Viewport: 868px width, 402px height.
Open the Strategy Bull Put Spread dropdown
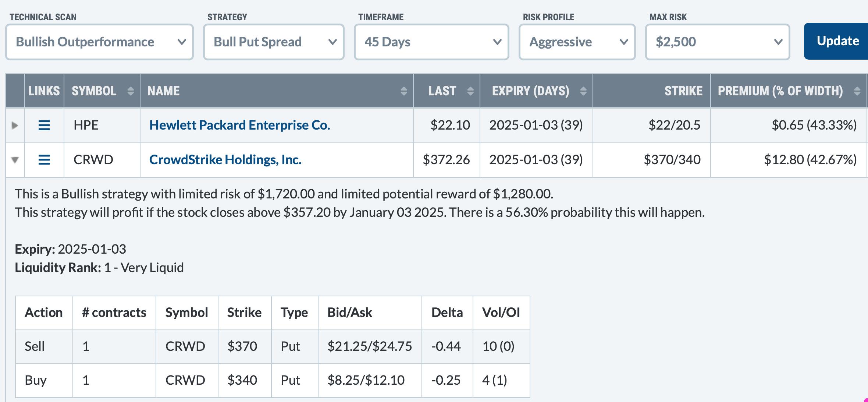(274, 42)
